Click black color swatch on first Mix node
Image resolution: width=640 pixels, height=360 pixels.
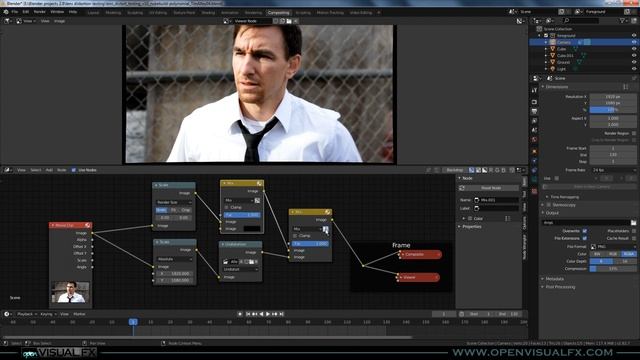(x=251, y=229)
